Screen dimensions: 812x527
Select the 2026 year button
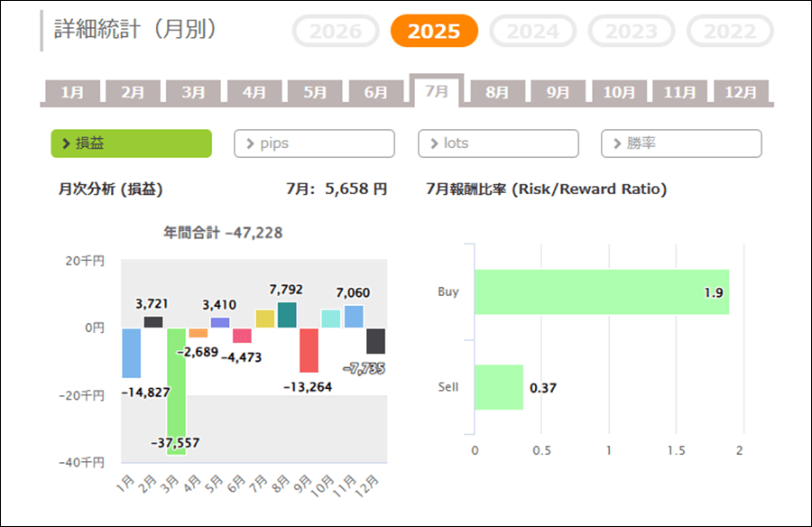pyautogui.click(x=336, y=31)
